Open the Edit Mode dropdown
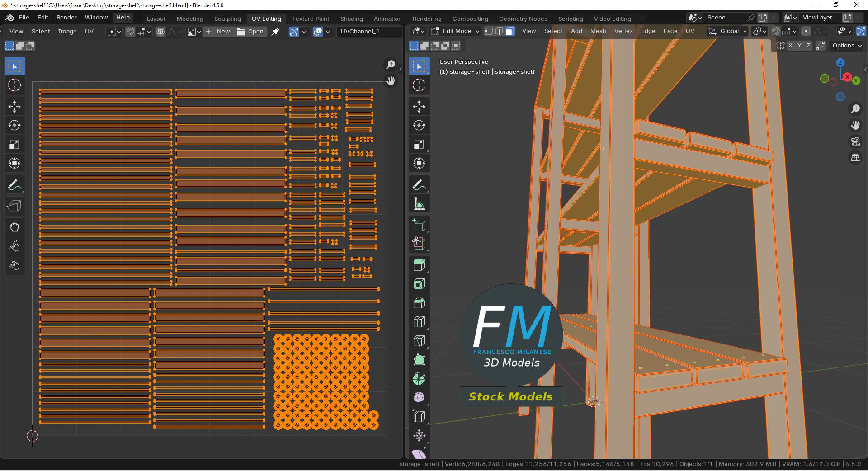This screenshot has height=471, width=868. [455, 31]
